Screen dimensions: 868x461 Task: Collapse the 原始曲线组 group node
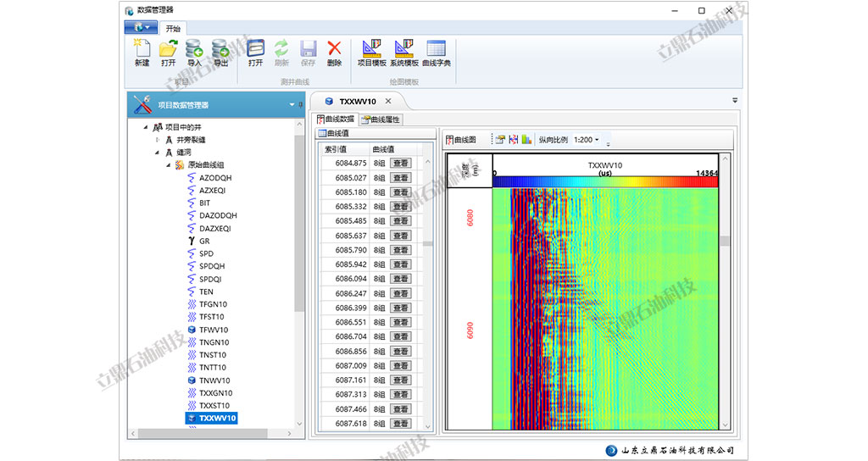pyautogui.click(x=169, y=165)
